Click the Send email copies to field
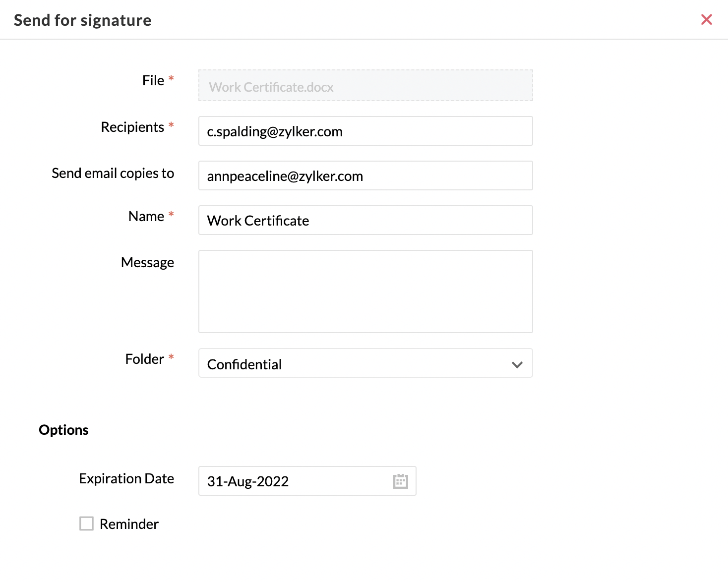This screenshot has width=728, height=582. 365,175
